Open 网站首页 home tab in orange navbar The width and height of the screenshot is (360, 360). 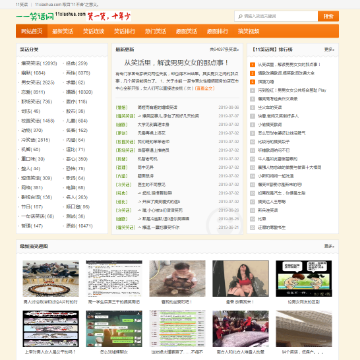click(32, 31)
